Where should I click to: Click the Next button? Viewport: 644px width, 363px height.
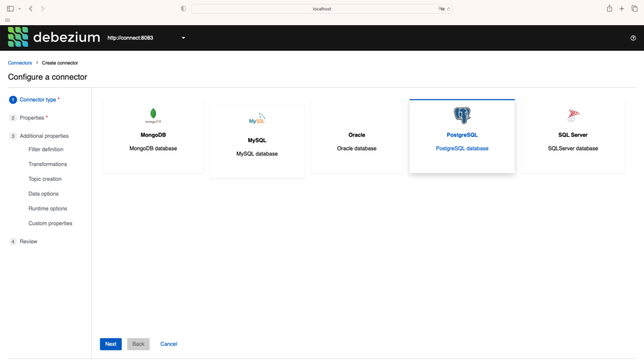111,344
